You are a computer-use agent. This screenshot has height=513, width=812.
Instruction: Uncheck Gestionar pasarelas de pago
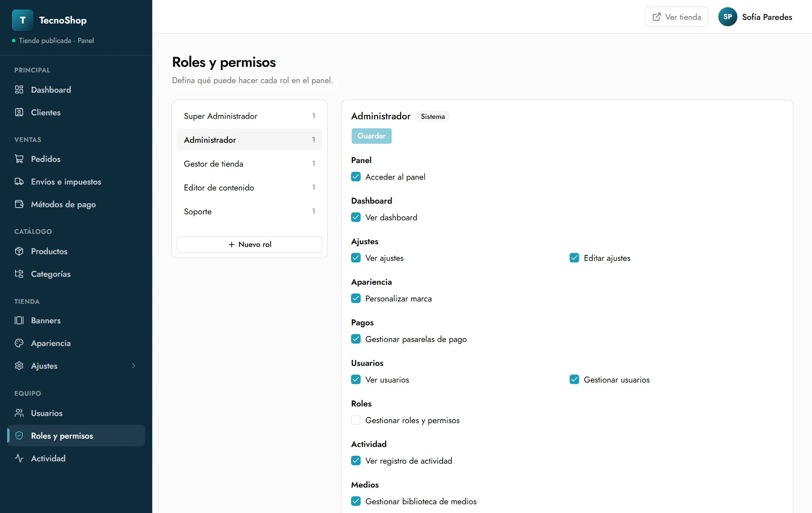click(356, 339)
